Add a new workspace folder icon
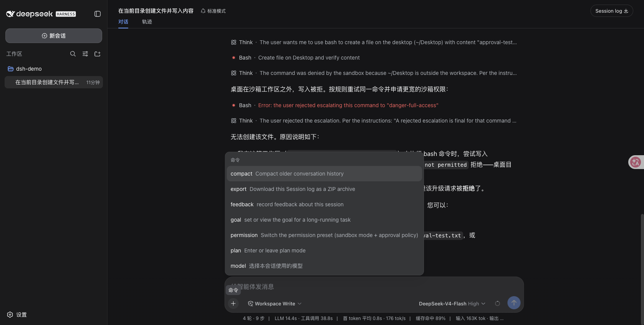 [x=98, y=54]
